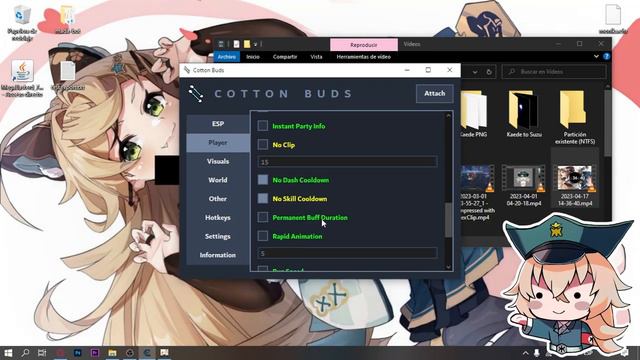The image size is (640, 360).
Task: Open the Vista ribbon tab
Action: [316, 57]
